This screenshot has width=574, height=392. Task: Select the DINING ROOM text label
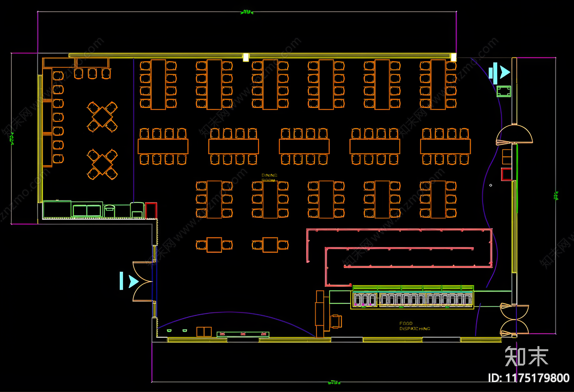[x=269, y=178]
